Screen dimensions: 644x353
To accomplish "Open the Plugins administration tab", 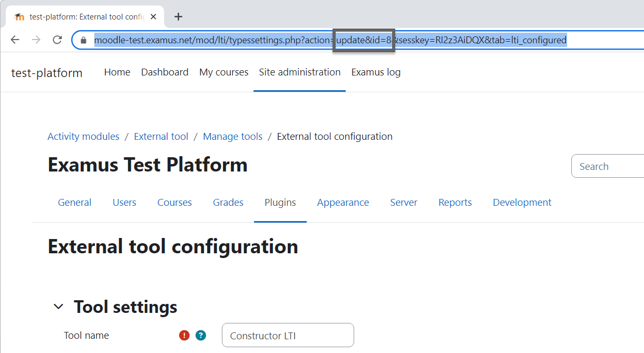I will point(280,203).
